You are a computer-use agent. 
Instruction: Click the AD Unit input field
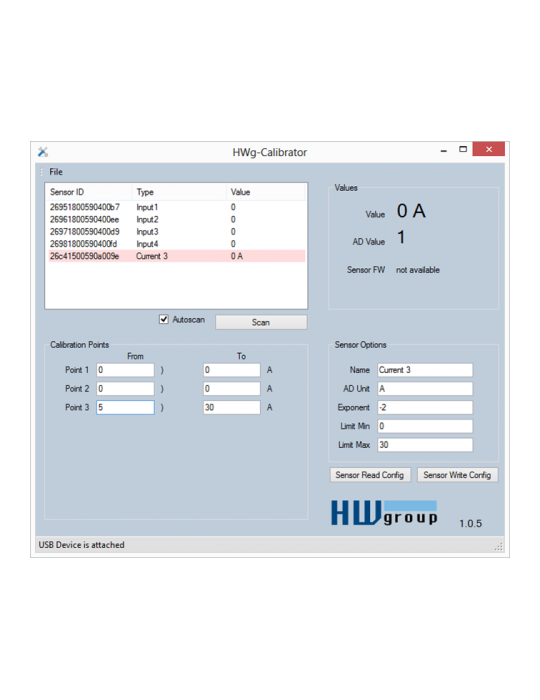[425, 389]
